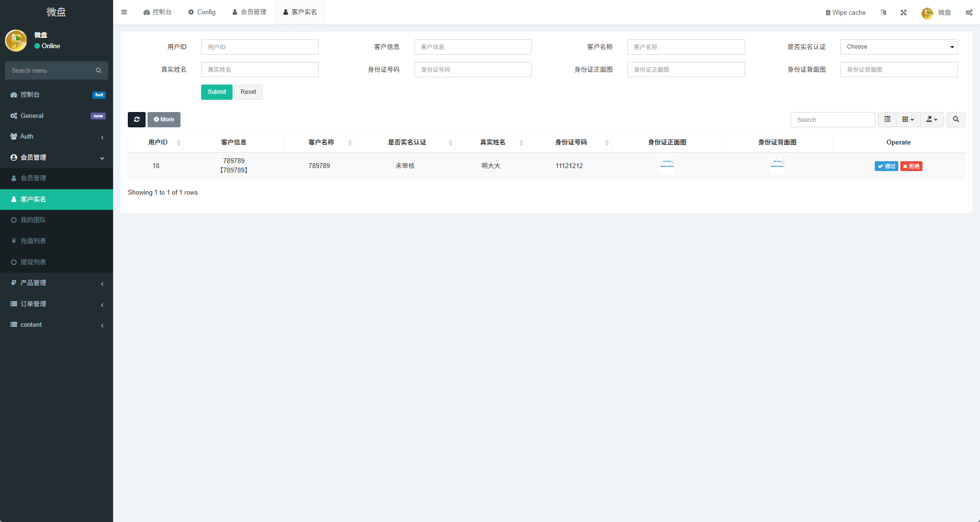Click the red 拒绝 reject button

pos(911,166)
